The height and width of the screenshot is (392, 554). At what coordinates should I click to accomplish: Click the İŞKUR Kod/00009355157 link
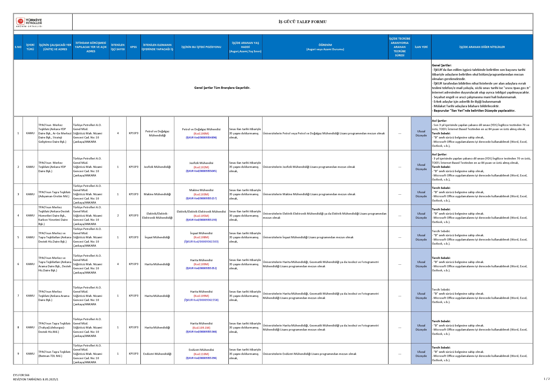tap(201, 198)
